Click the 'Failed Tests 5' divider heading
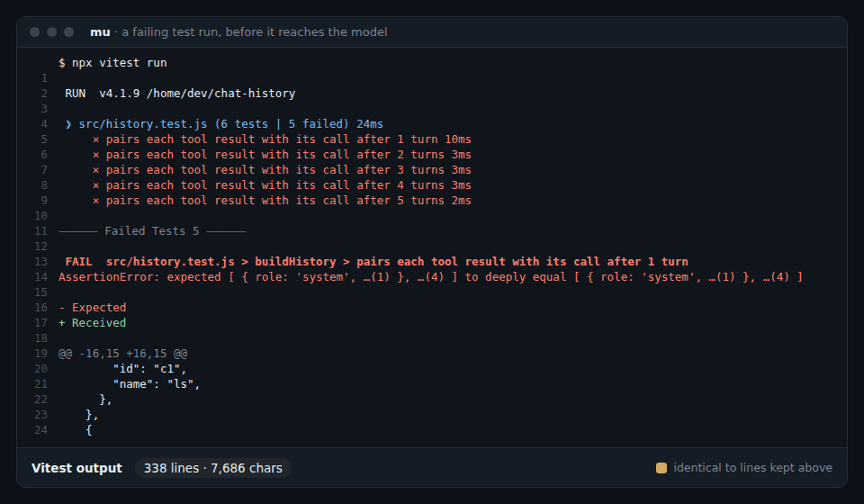This screenshot has width=864, height=504. 152,231
